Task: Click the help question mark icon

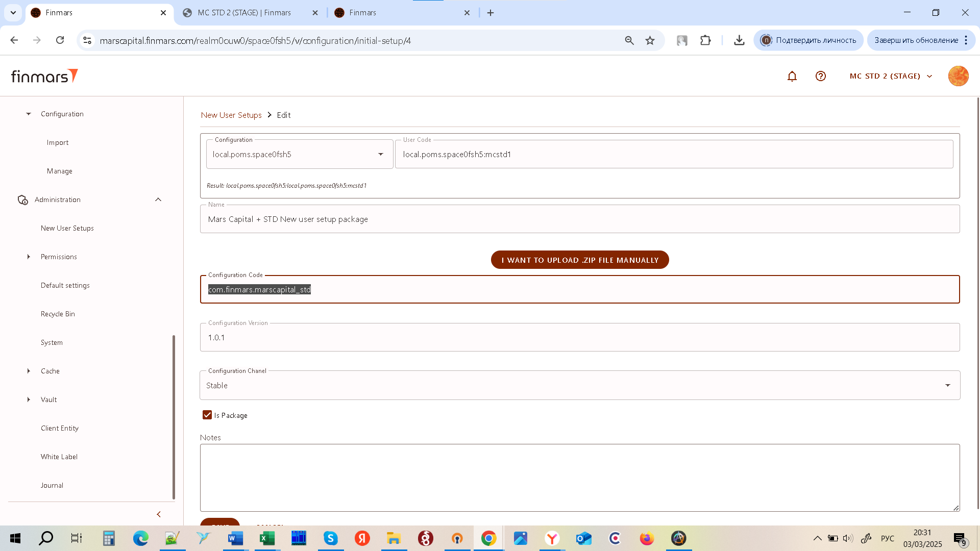Action: tap(820, 76)
